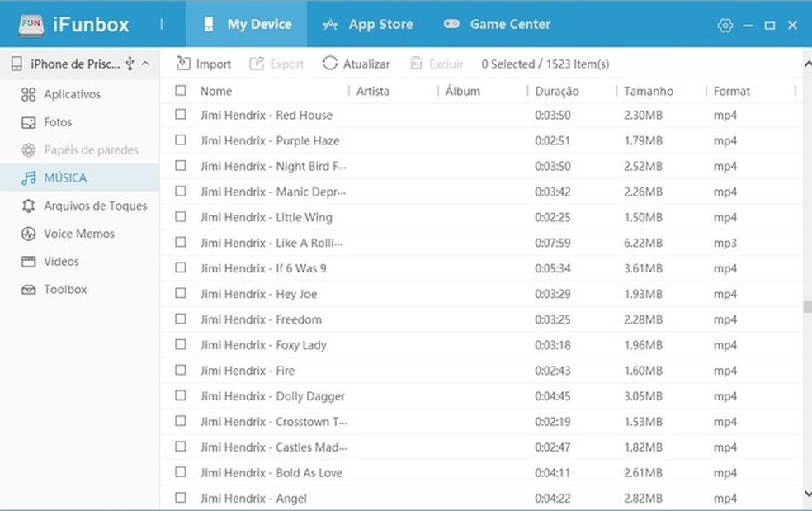This screenshot has height=511, width=812.
Task: Check the Angel song checkbox
Action: (x=180, y=498)
